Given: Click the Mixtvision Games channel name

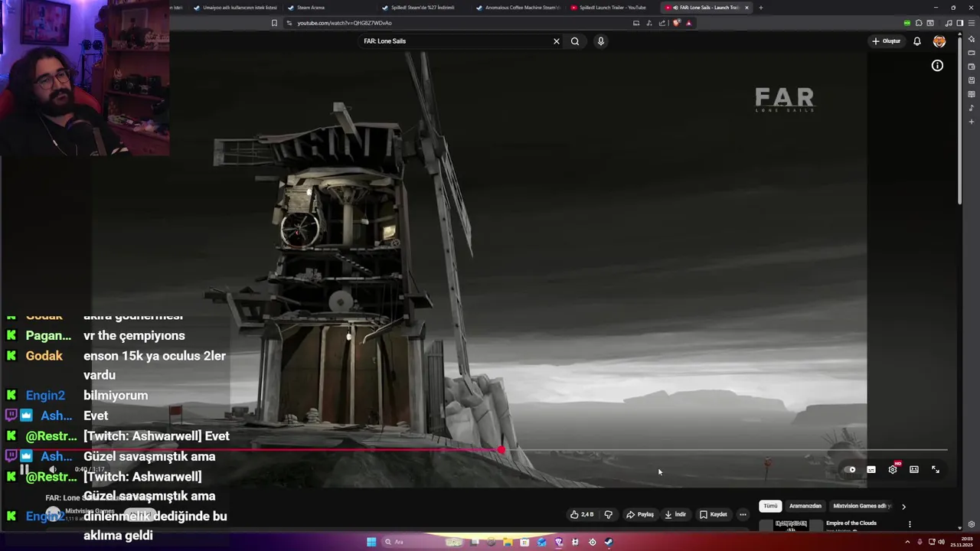Looking at the screenshot, I should [90, 511].
